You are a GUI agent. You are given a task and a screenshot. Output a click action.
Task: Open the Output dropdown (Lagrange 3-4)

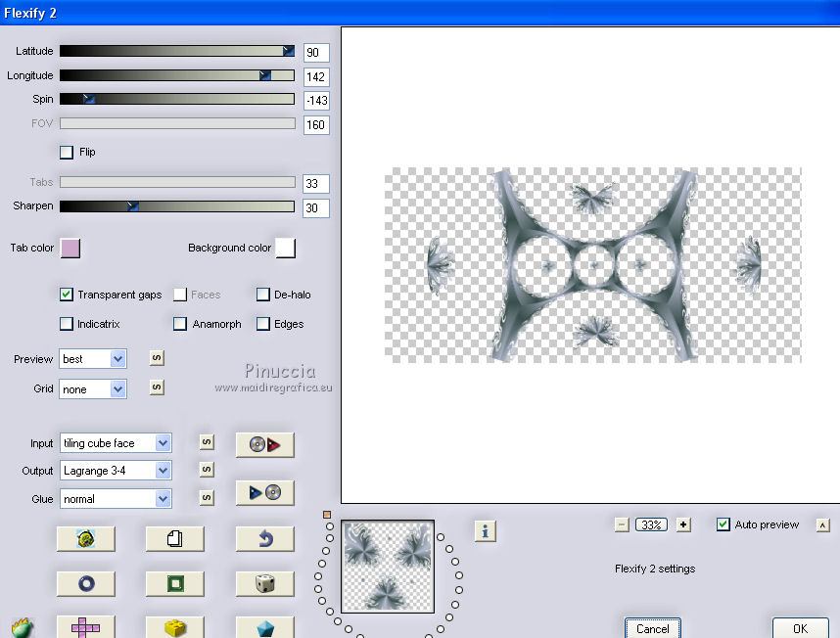[116, 471]
